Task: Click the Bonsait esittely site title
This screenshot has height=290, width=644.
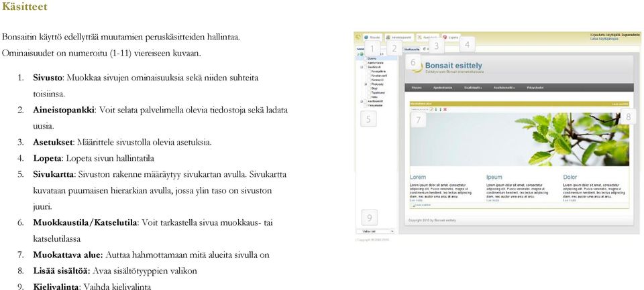Action: tap(454, 66)
